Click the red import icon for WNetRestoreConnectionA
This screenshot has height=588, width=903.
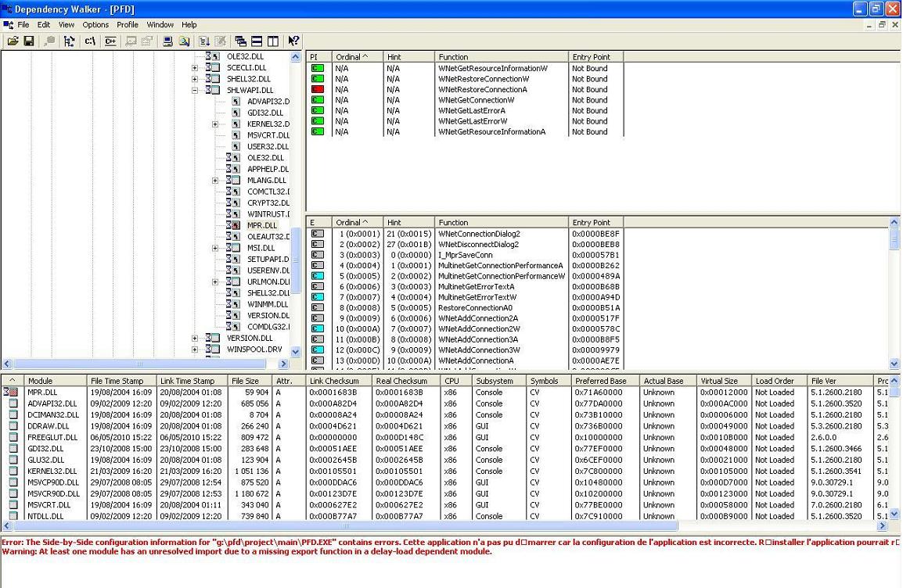coord(318,89)
